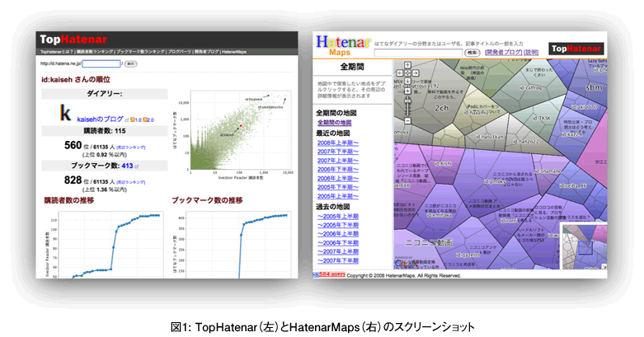The height and width of the screenshot is (337, 644).
Task: Zoom out with the map minus button
Action: tap(407, 121)
